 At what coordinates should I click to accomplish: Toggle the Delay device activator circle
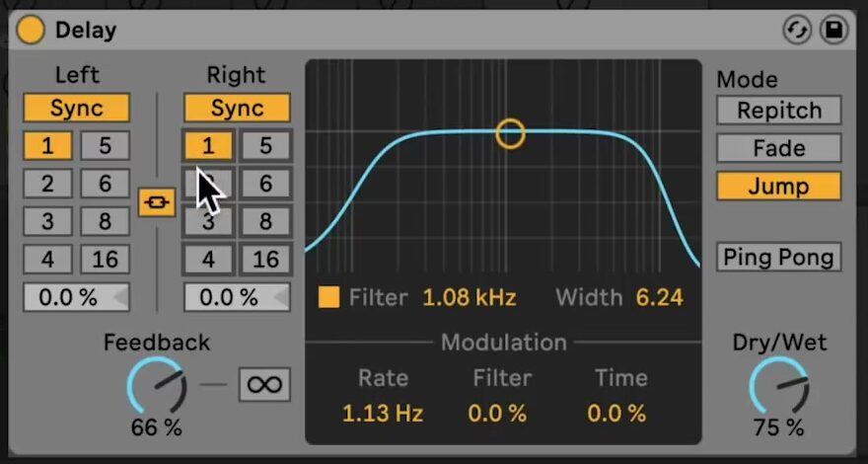click(x=30, y=31)
